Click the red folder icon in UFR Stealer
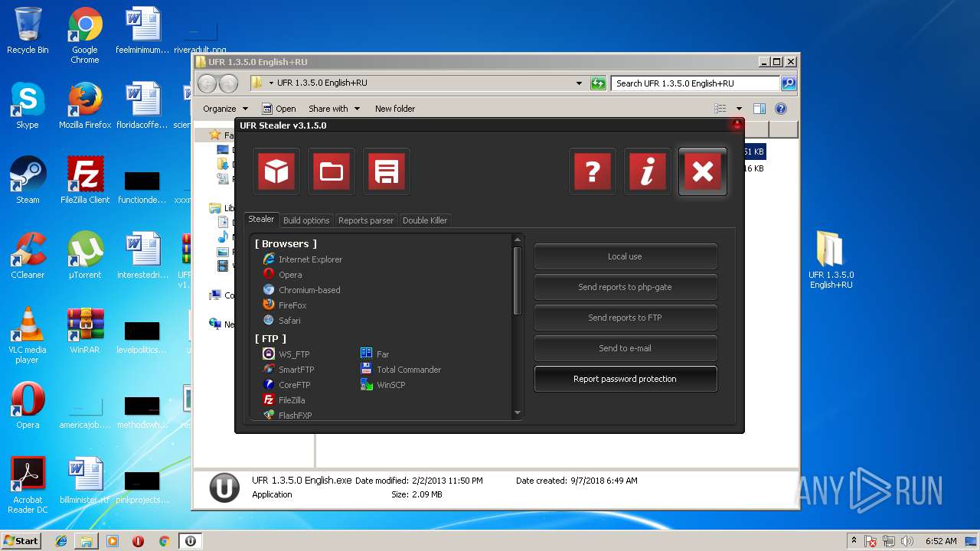The image size is (980, 551). (x=332, y=171)
